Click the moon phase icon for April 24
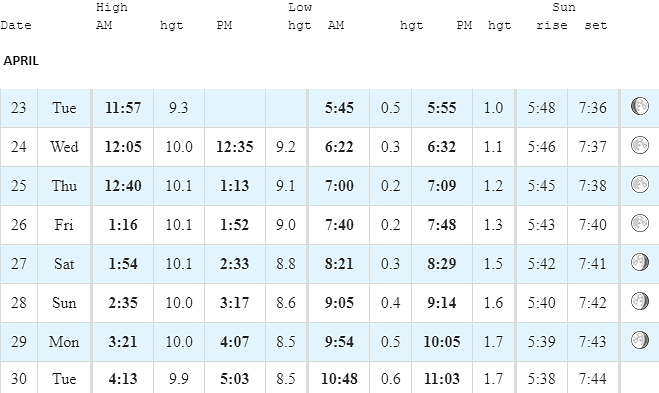The image size is (659, 393). coord(640,145)
